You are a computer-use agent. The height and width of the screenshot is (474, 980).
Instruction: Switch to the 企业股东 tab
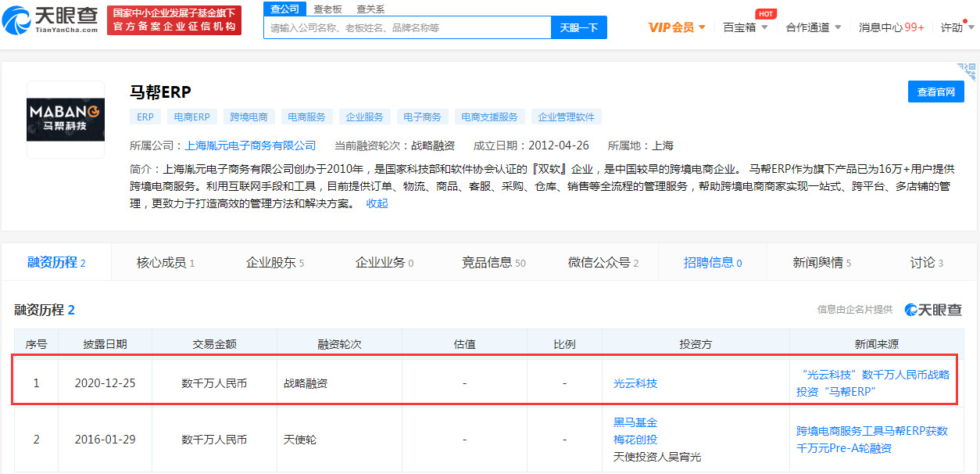[275, 263]
